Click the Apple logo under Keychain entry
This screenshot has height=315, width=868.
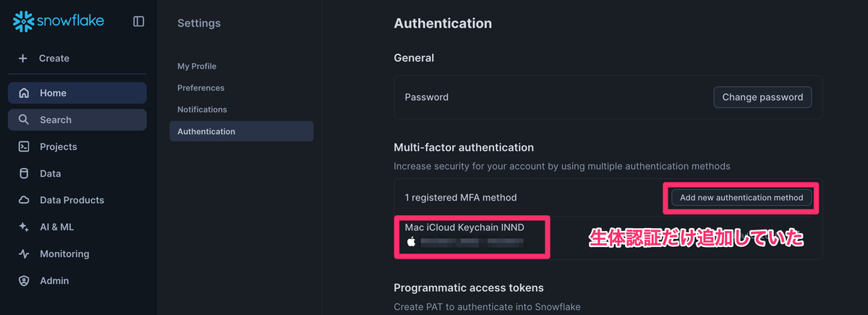(411, 241)
